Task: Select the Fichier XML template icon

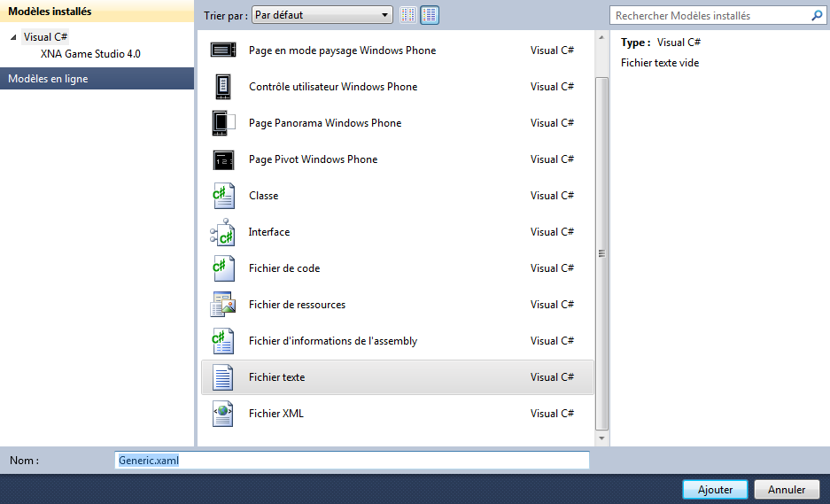Action: click(223, 414)
